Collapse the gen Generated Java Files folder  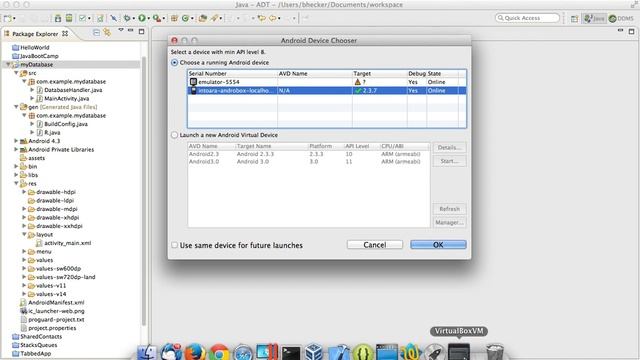(16, 107)
